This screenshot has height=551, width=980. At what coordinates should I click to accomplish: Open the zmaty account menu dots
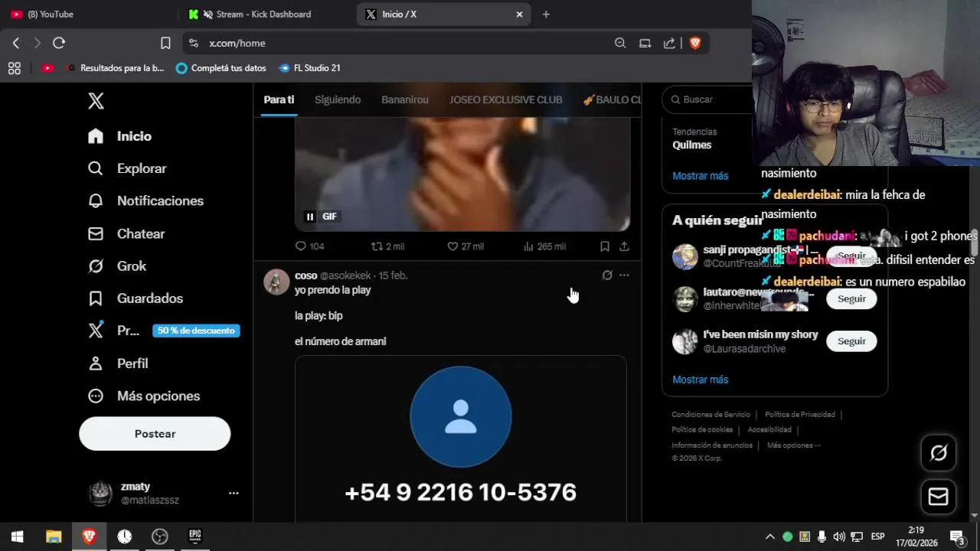point(234,494)
